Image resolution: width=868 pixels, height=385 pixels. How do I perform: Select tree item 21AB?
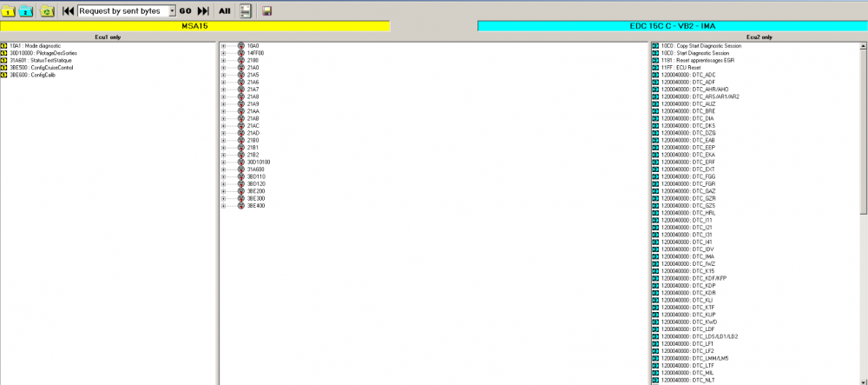pyautogui.click(x=253, y=118)
